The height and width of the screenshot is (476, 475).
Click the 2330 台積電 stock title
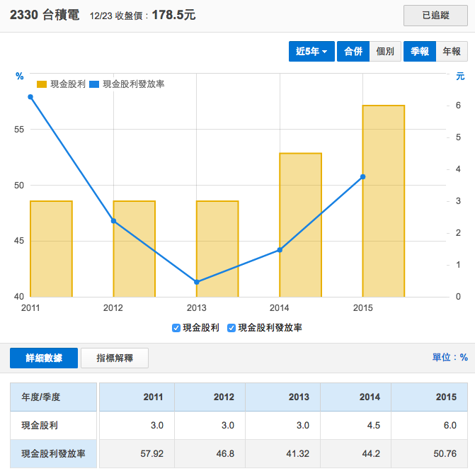pyautogui.click(x=45, y=15)
